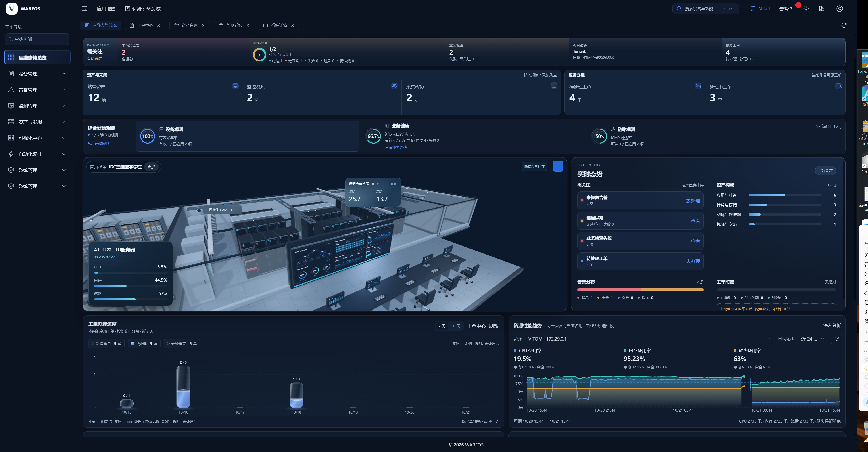This screenshot has height=452, width=868.
Task: Click the 告警分布 severity color bar
Action: pos(640,290)
